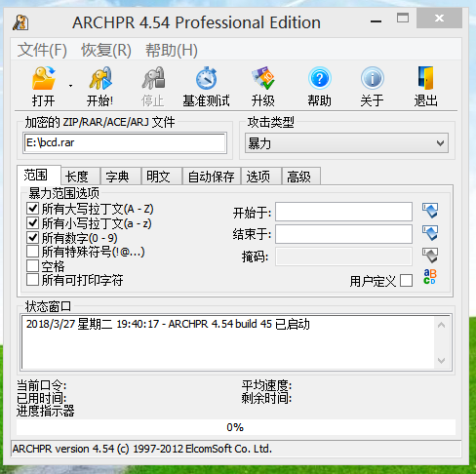Screen dimensions: 476x474
Task: Expand the Open button dropdown arrow
Action: [x=70, y=86]
